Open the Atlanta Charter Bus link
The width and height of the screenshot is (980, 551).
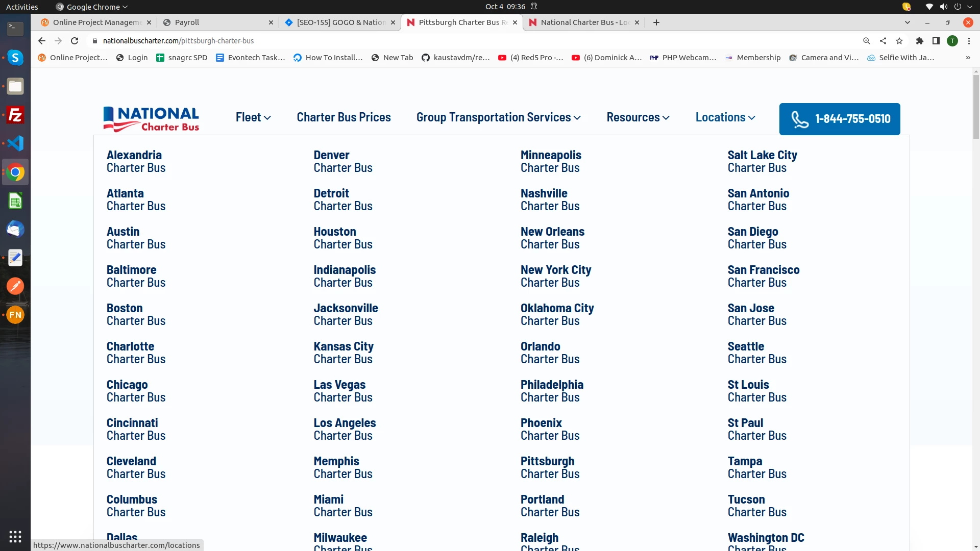[x=136, y=199]
